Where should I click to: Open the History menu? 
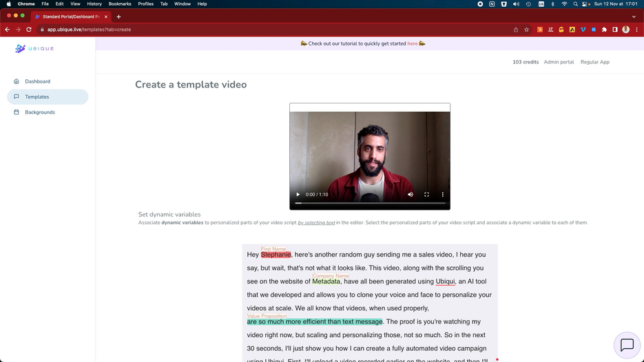(94, 3)
